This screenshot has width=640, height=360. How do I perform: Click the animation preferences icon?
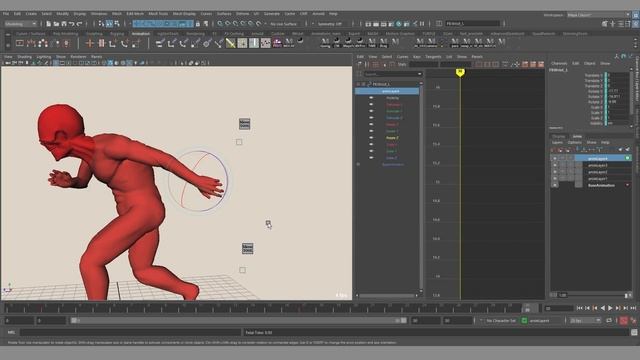tap(633, 321)
